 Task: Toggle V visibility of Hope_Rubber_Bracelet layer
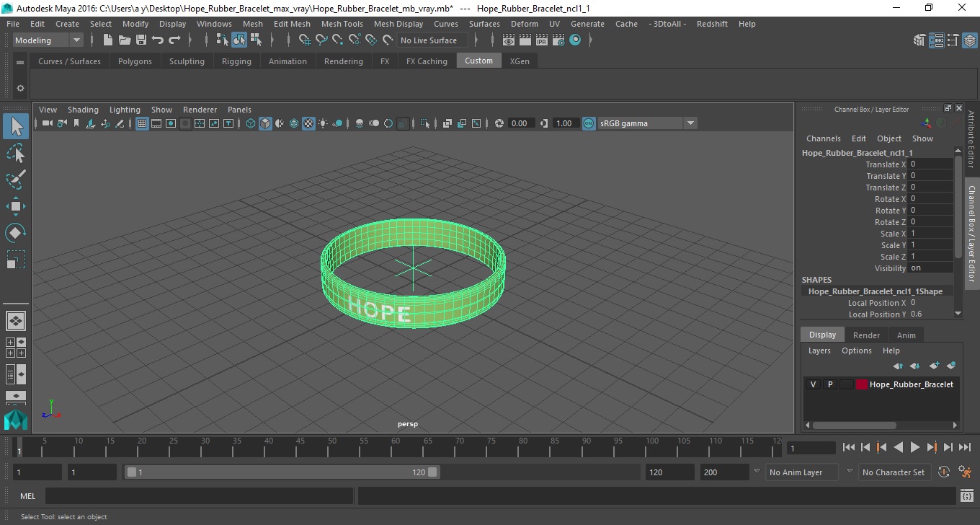click(x=813, y=384)
